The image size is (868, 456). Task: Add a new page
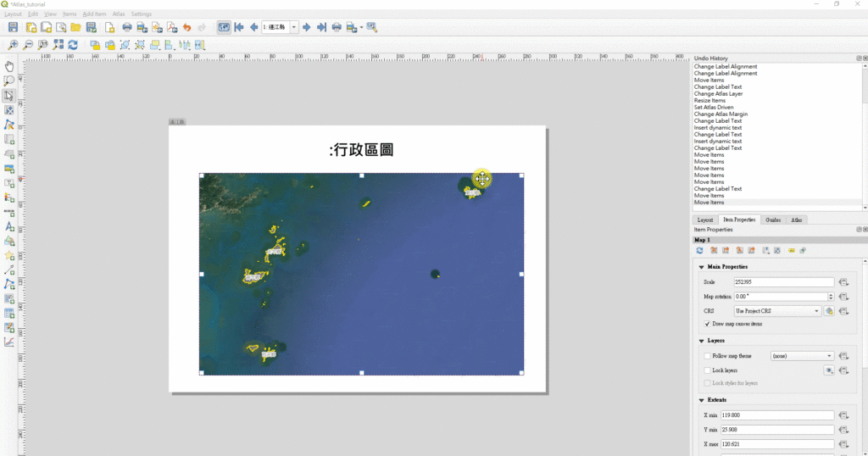[x=109, y=27]
